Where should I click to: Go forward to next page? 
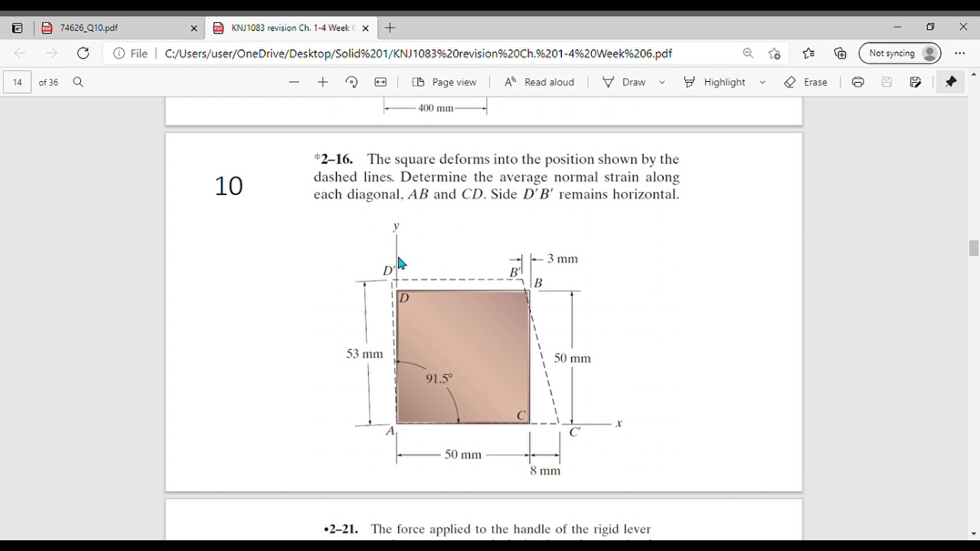tap(51, 54)
